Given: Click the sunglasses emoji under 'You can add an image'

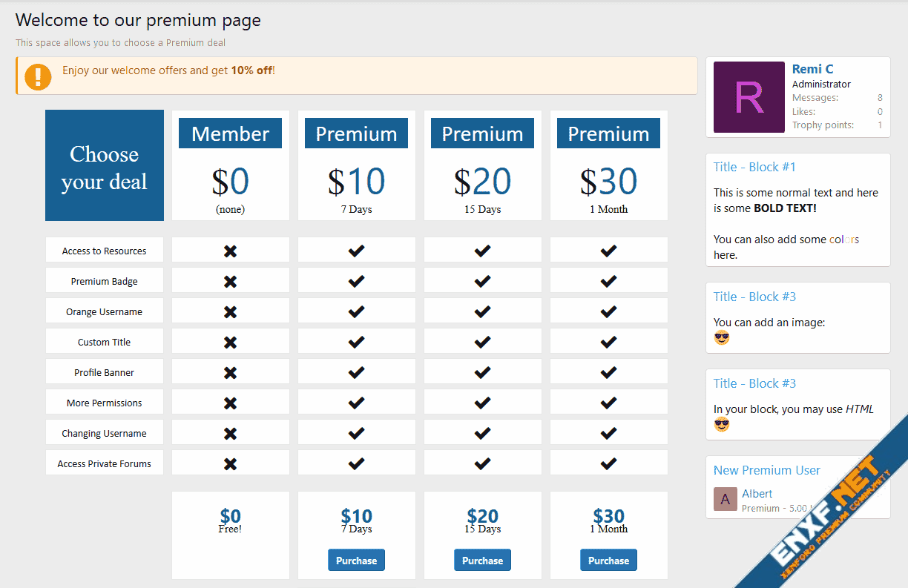Looking at the screenshot, I should pyautogui.click(x=722, y=338).
